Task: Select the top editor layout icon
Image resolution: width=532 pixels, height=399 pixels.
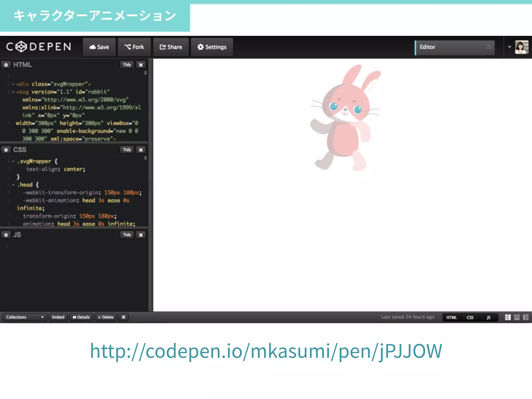Action: point(517,317)
